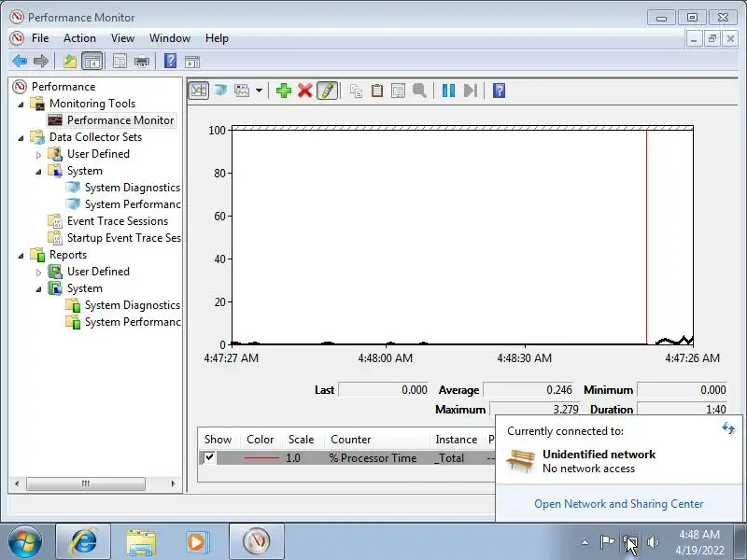Click the Up One Level folder icon

(70, 62)
